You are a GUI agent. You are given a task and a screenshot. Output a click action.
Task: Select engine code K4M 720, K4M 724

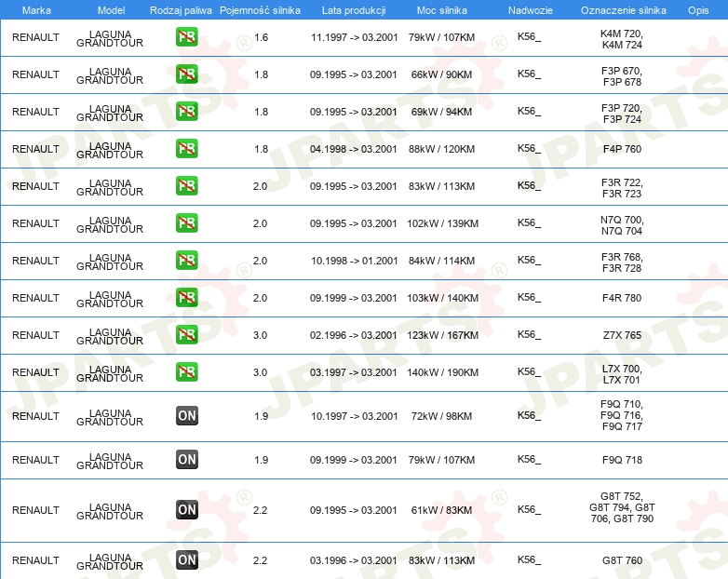pos(622,39)
